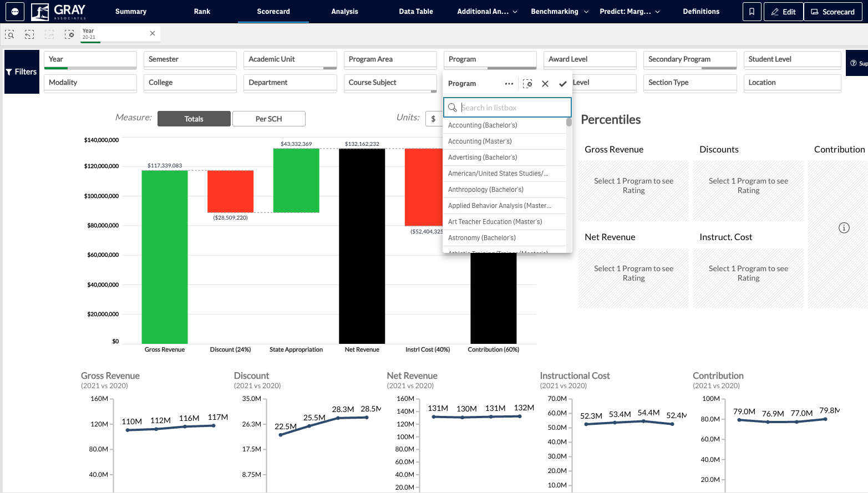Open the College filter

click(190, 83)
